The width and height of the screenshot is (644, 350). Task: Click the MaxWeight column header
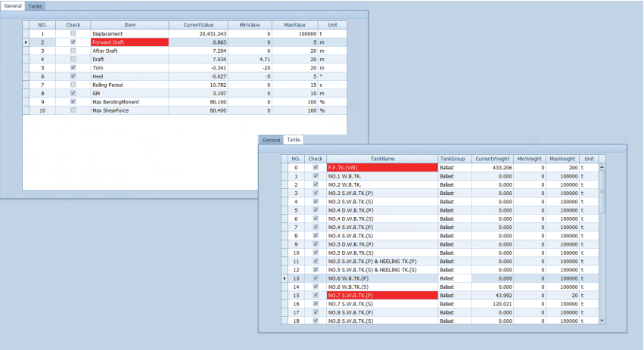pos(562,159)
